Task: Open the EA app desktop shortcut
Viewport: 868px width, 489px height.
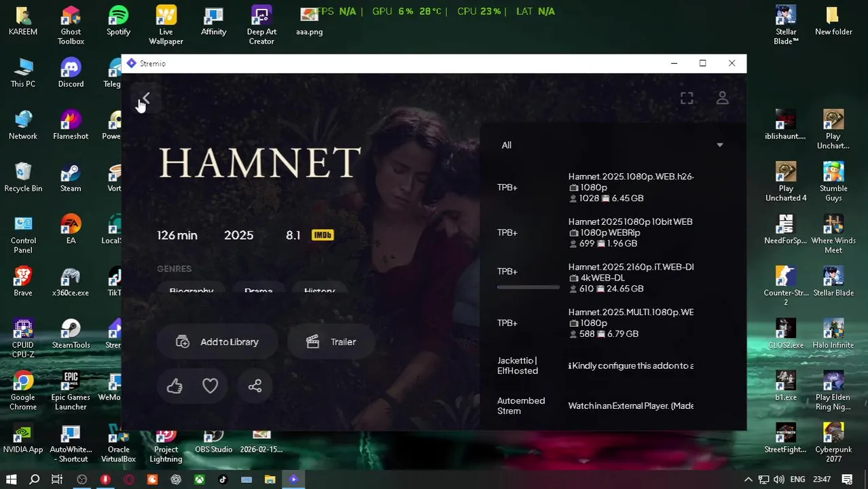Action: (71, 230)
